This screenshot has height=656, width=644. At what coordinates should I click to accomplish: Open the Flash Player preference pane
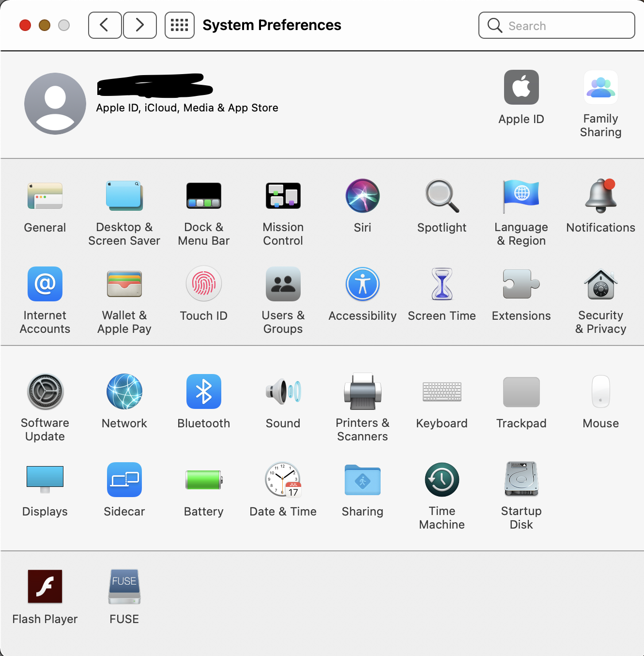point(45,587)
